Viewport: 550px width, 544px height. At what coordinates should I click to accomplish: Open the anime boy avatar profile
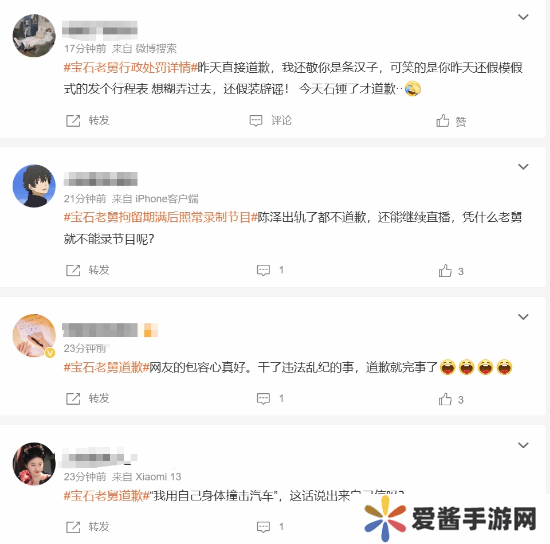pyautogui.click(x=34, y=186)
